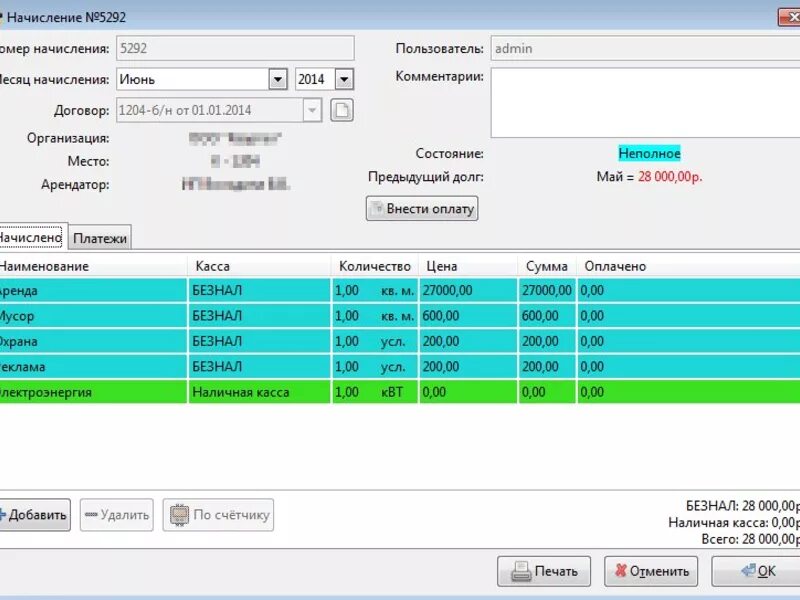This screenshot has height=600, width=800.
Task: Click the кВТ quantity cell
Action: pyautogui.click(x=375, y=392)
